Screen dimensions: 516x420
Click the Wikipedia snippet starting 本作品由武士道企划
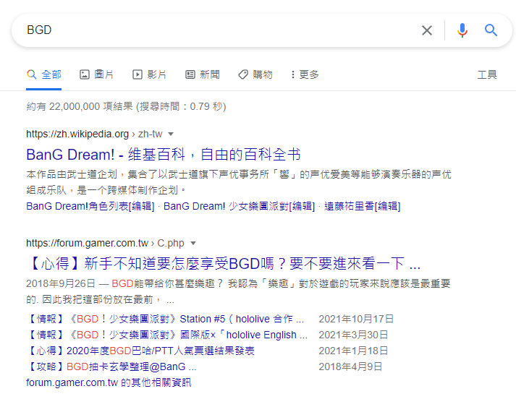pyautogui.click(x=239, y=182)
